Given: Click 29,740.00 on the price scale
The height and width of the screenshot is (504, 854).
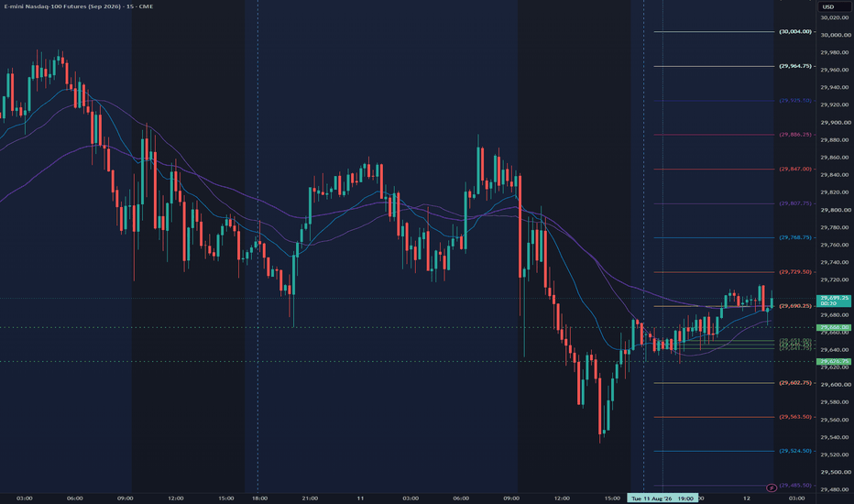Looking at the screenshot, I should tap(835, 262).
